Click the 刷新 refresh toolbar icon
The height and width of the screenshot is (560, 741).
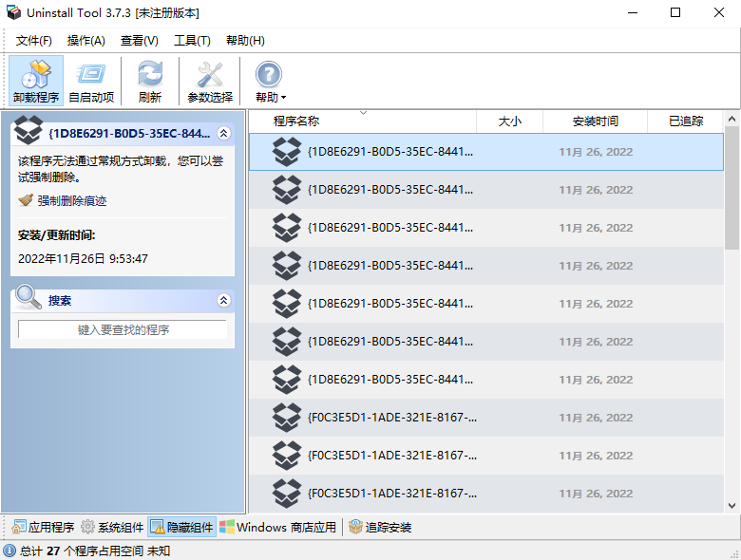pos(149,75)
